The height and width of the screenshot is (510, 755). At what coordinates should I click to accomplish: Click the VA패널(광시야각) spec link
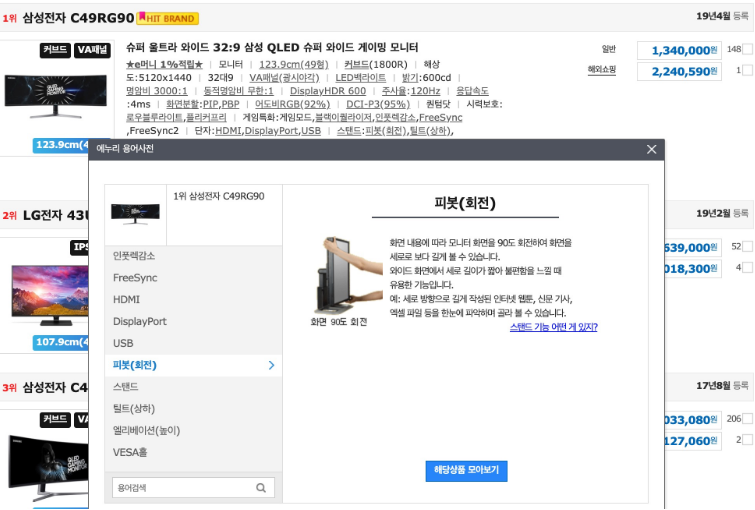tap(284, 78)
